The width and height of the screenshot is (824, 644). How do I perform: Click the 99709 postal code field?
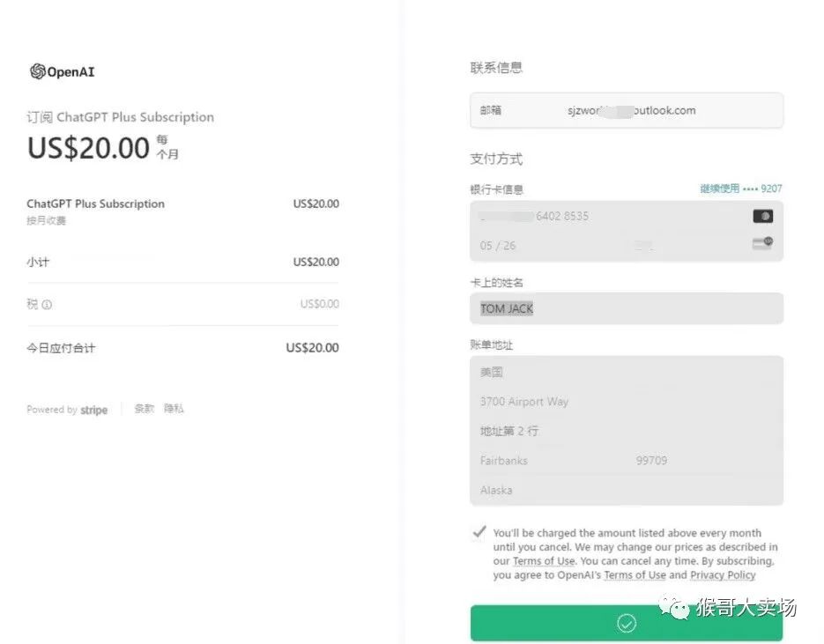(705, 460)
